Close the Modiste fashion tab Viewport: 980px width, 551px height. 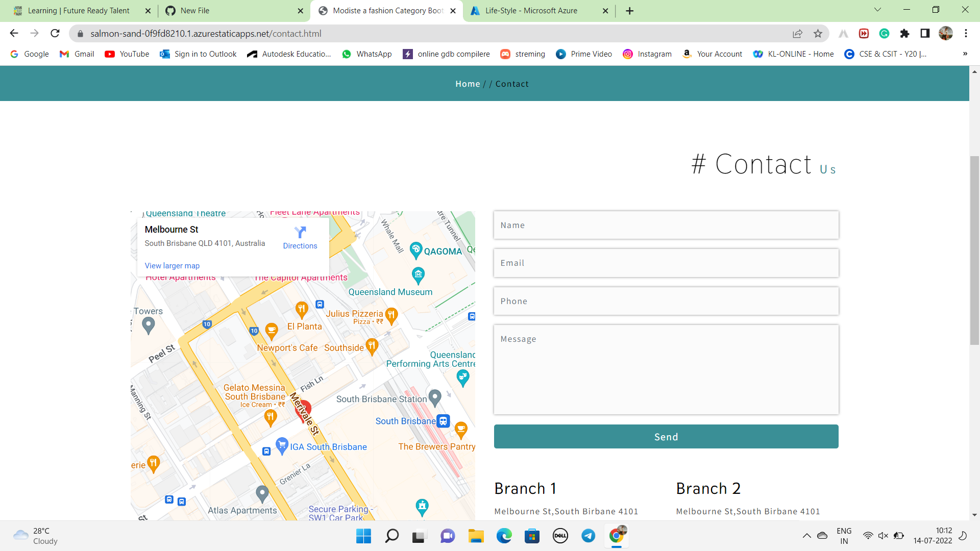click(453, 11)
